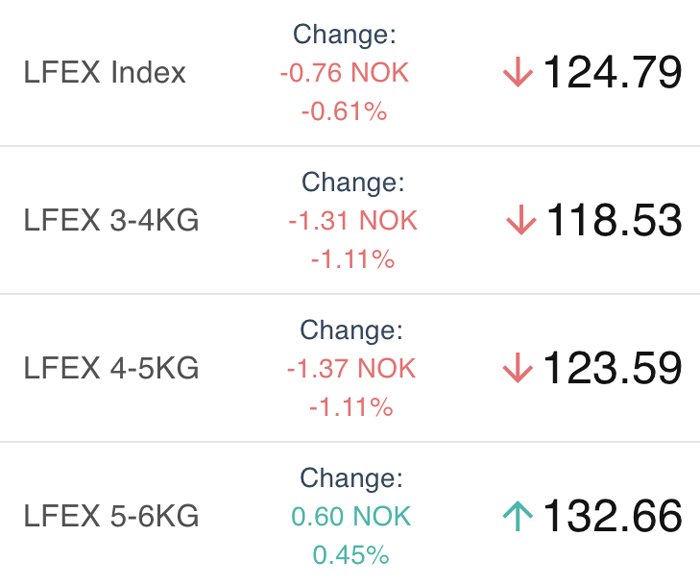The image size is (700, 585).
Task: Click the 132.66 price value
Action: 612,516
